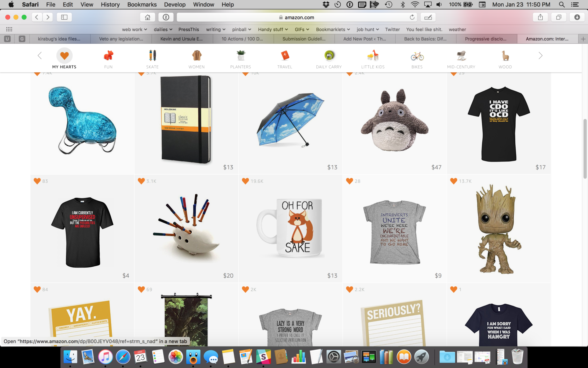This screenshot has width=588, height=368.
Task: Open the Travel category icon
Action: pos(285,55)
